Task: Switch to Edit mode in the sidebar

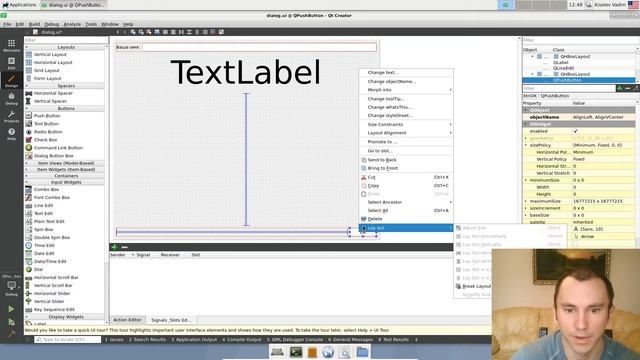Action: click(x=11, y=63)
